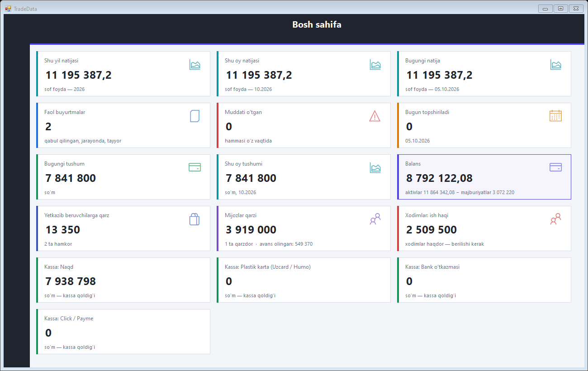
Task: Click the Mijozlar qarzi amount 3 919 000
Action: pyautogui.click(x=251, y=230)
